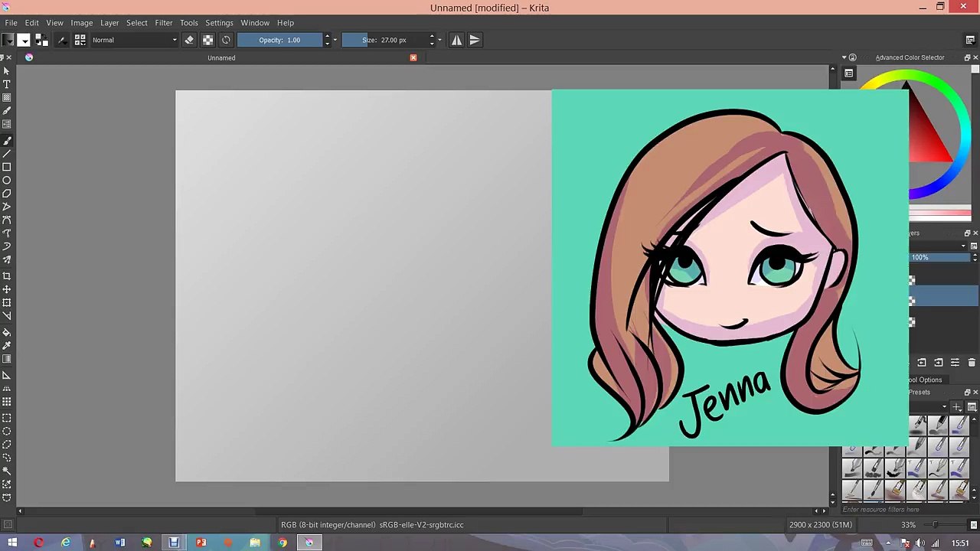980x551 pixels.
Task: Click the Windows Start button
Action: [11, 543]
